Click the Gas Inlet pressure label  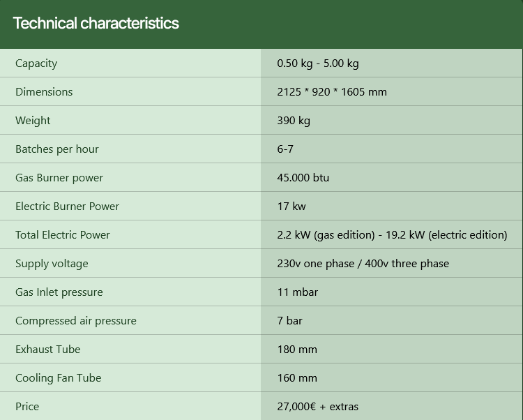pos(59,292)
